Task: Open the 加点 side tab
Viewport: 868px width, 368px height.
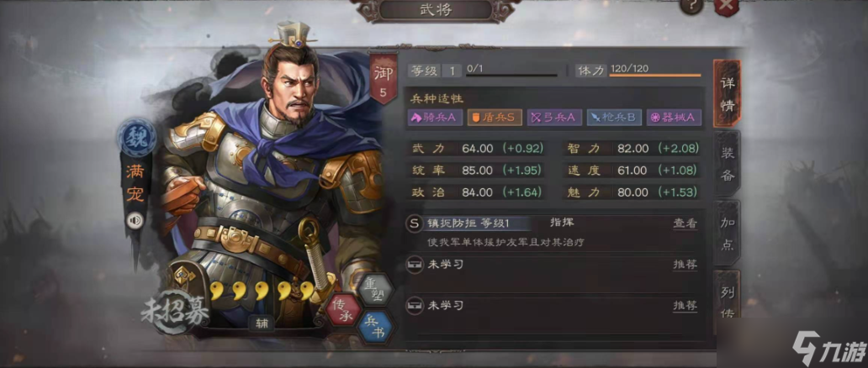Action: click(727, 234)
